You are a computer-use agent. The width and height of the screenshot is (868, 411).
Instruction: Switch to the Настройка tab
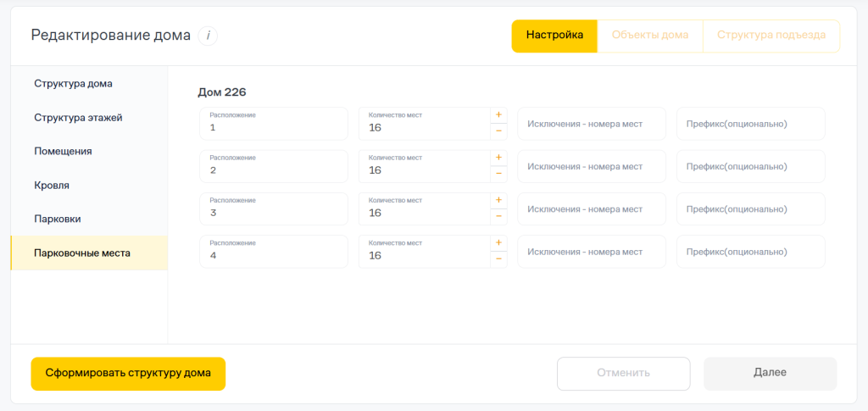pyautogui.click(x=554, y=36)
